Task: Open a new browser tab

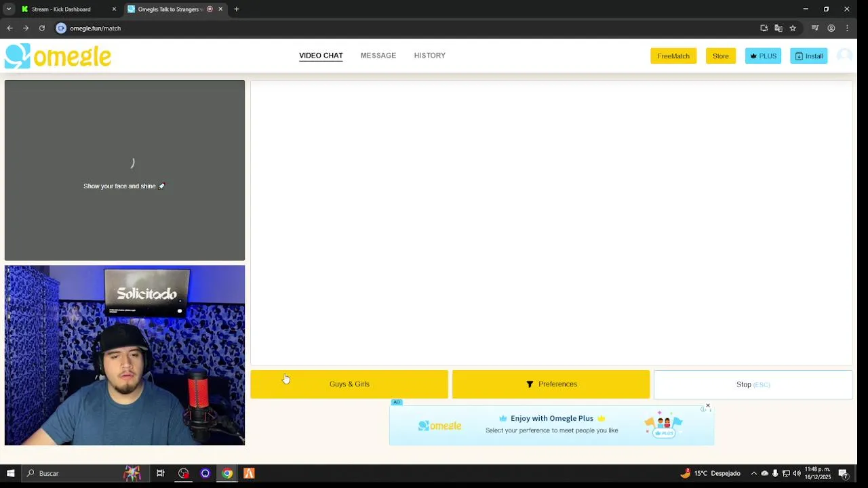Action: [x=237, y=9]
